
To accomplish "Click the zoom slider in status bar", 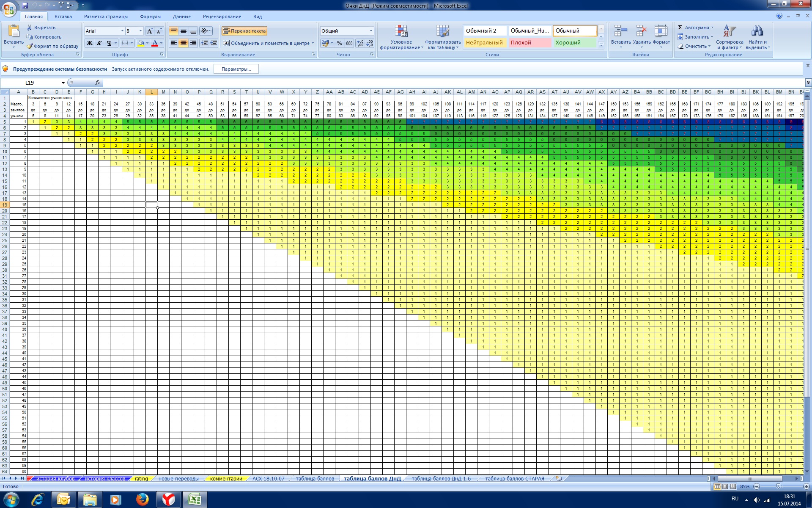I will pos(778,486).
